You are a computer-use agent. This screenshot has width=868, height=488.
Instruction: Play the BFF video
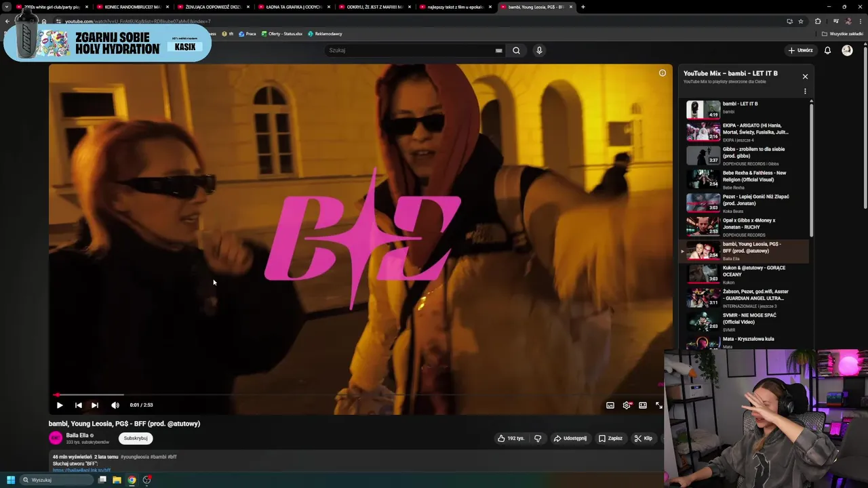(x=60, y=405)
